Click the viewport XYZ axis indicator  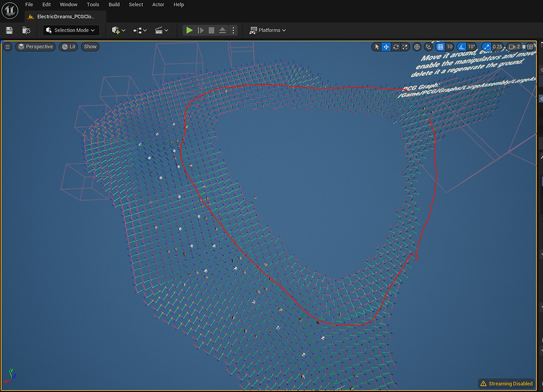(10, 376)
